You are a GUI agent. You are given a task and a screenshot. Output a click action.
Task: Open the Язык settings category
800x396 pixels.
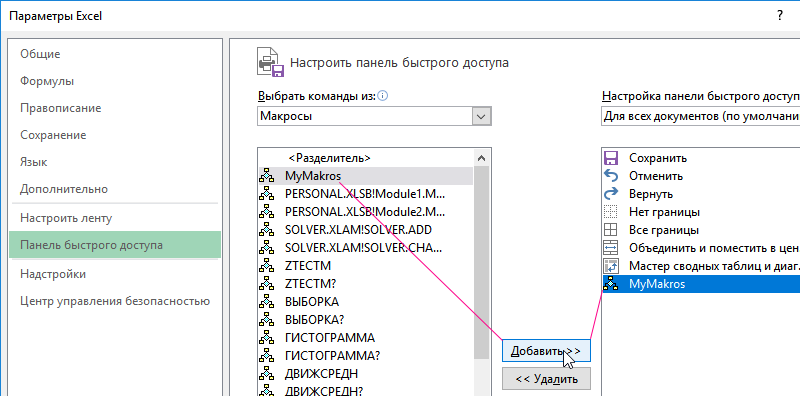[x=34, y=162]
